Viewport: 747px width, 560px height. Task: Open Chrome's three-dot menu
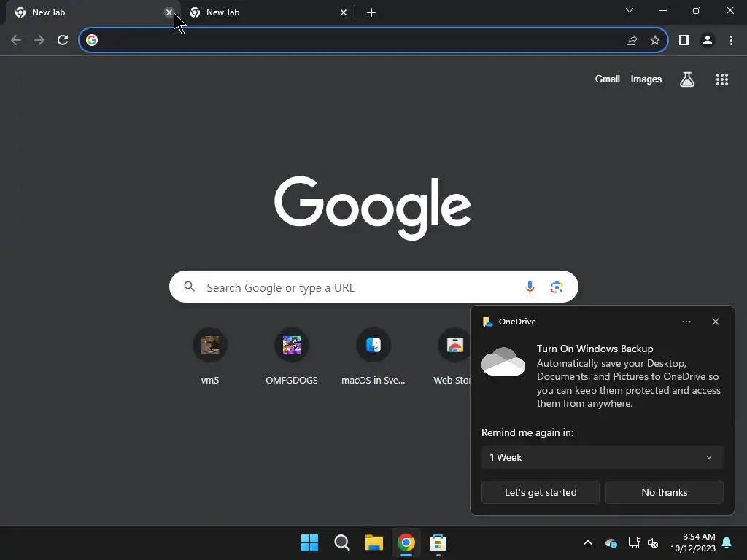[x=731, y=41]
